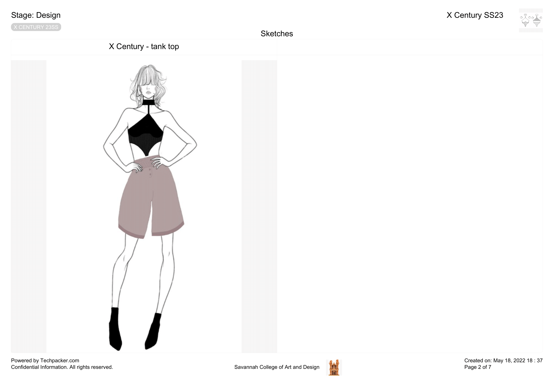Click the Sketches section heading
The width and height of the screenshot is (554, 392).
[x=276, y=34]
